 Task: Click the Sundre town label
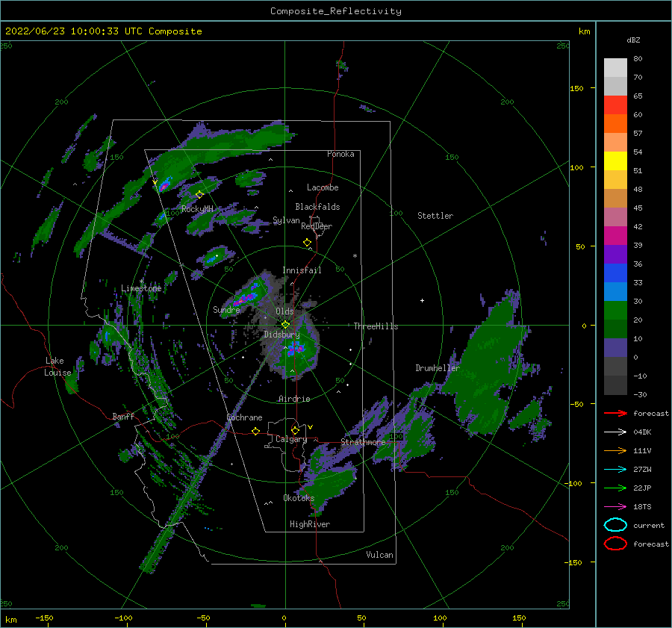[226, 309]
